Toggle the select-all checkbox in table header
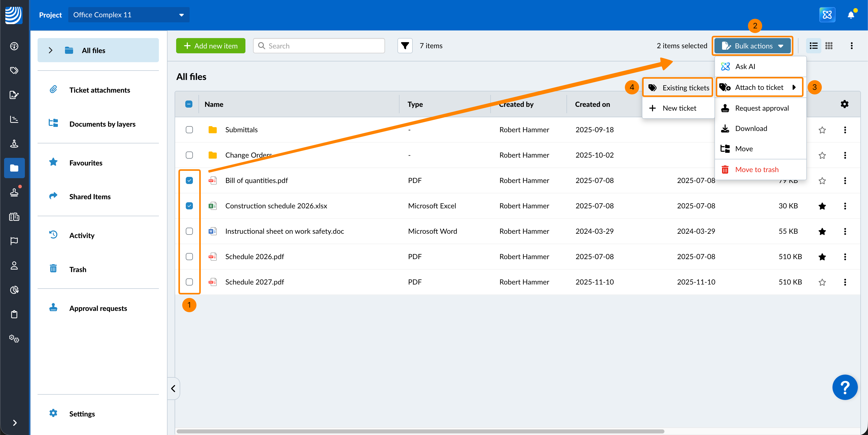The height and width of the screenshot is (435, 868). [x=189, y=104]
